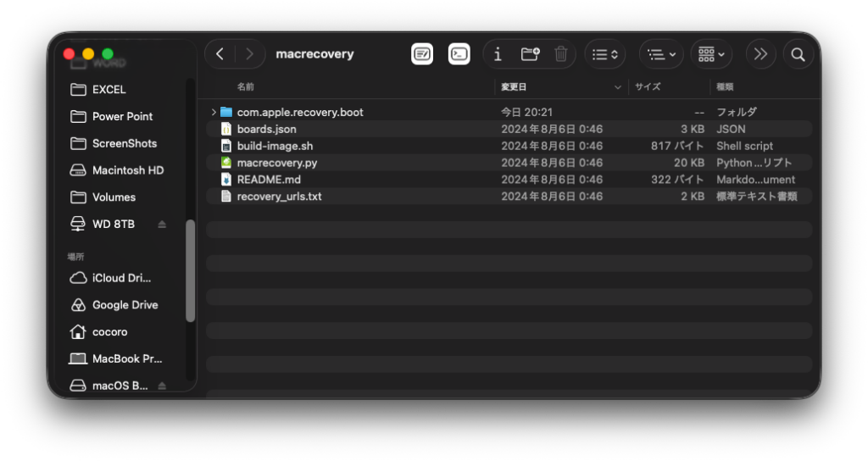868x461 pixels.
Task: Open the icon grid options dropdown
Action: point(711,54)
